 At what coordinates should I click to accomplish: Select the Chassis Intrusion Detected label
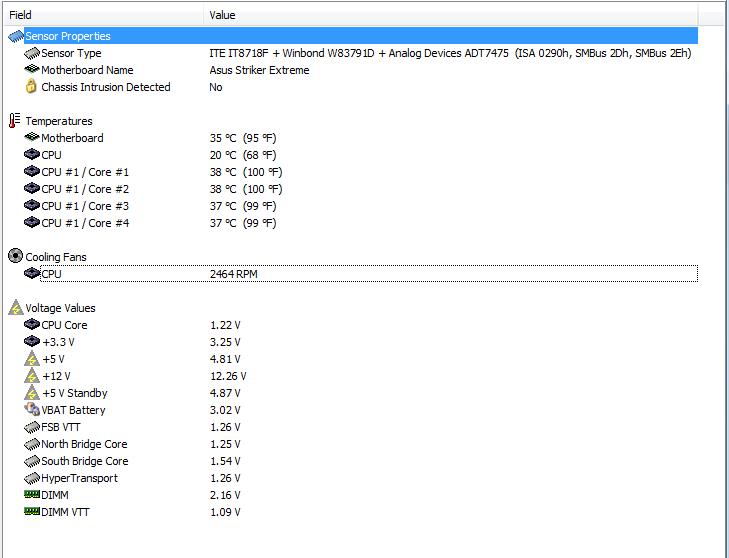[x=106, y=87]
